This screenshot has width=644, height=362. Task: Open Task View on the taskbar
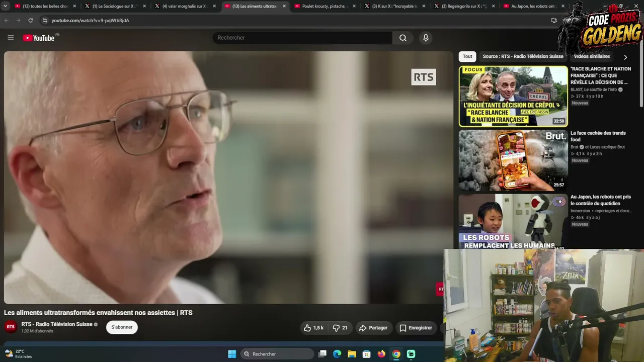point(323,354)
